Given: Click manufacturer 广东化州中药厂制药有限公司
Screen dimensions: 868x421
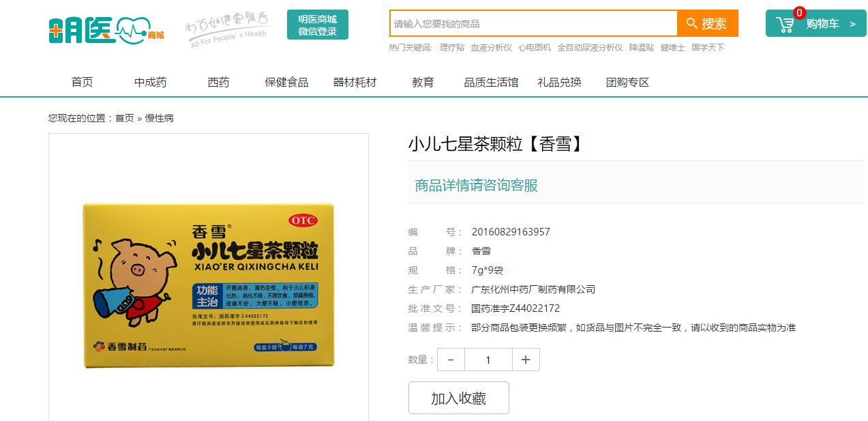Looking at the screenshot, I should [x=533, y=289].
